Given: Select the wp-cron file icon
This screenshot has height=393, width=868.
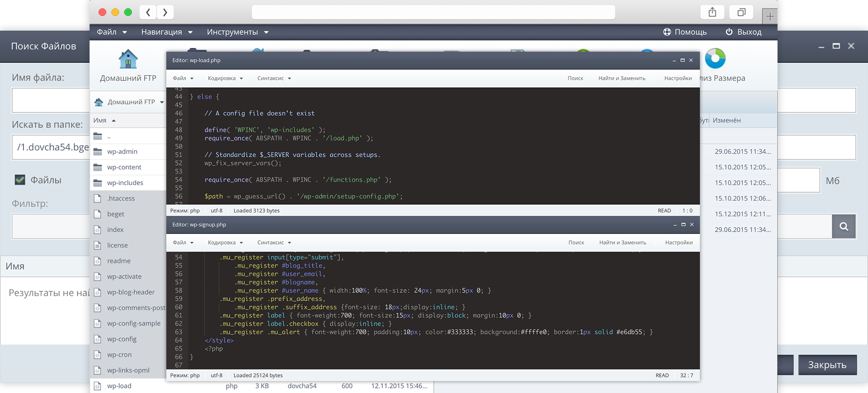Looking at the screenshot, I should click(97, 355).
